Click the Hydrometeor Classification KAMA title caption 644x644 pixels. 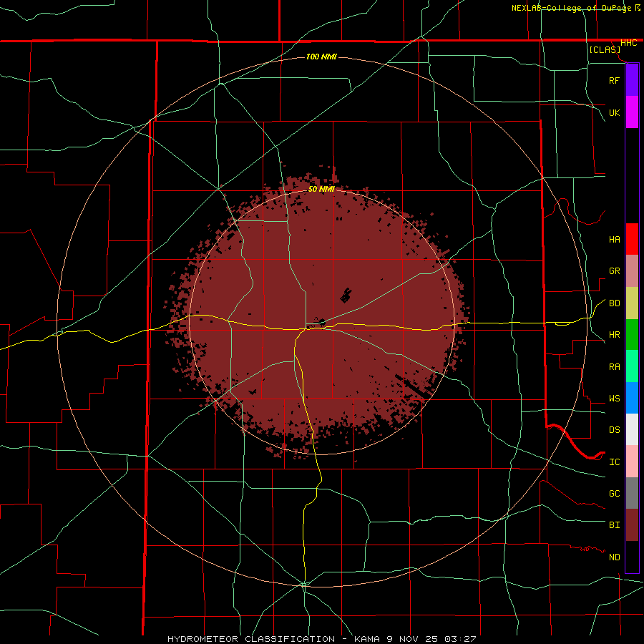tap(321, 639)
